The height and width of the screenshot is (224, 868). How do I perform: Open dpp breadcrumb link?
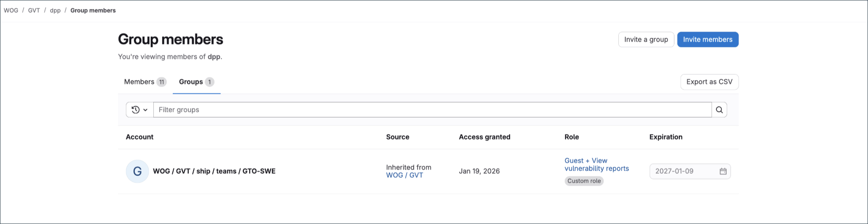click(55, 10)
